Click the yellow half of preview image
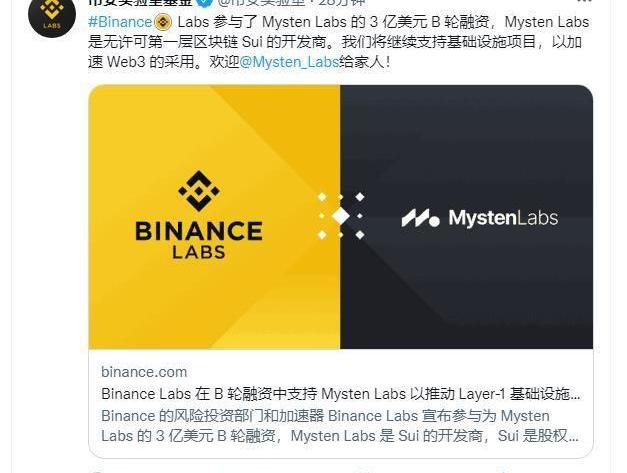 (x=214, y=217)
